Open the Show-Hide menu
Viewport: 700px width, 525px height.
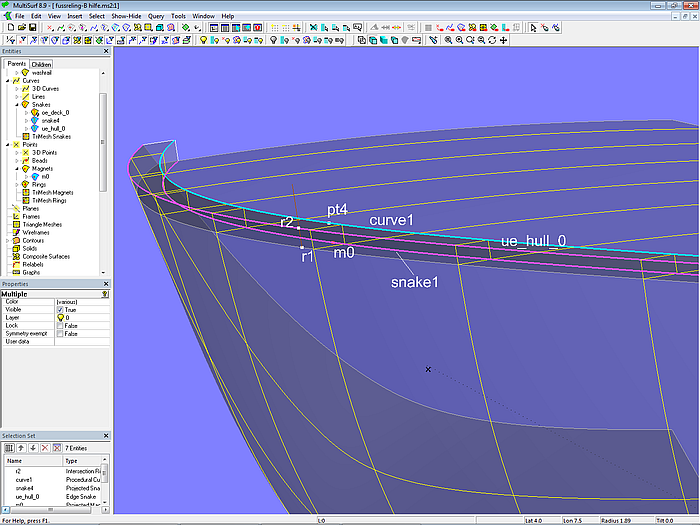(126, 17)
